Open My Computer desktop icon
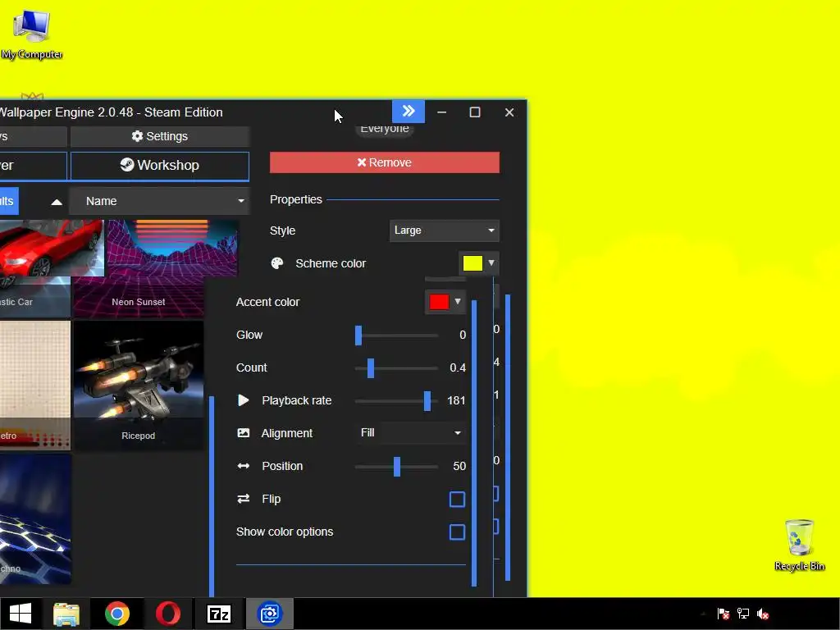840x630 pixels. point(32,34)
